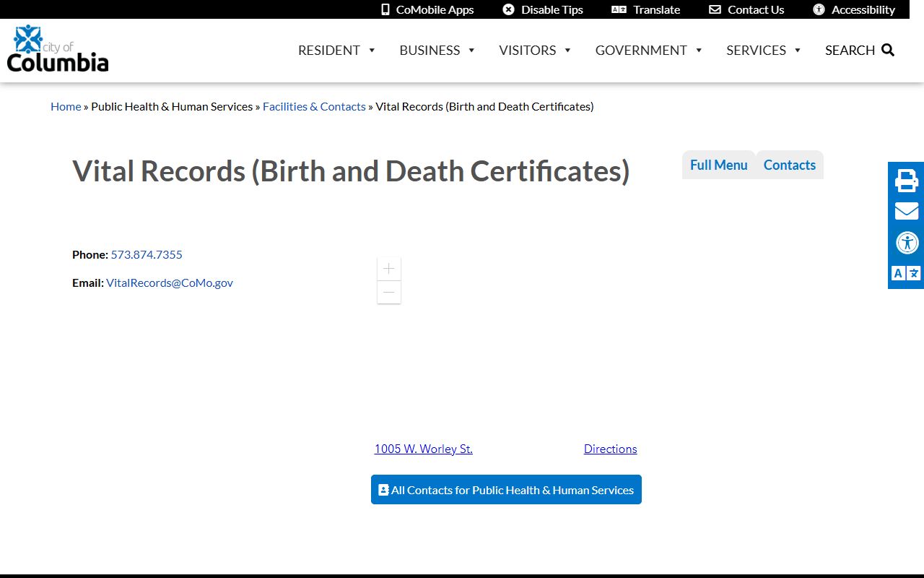Open the VISITORS menu
Image resolution: width=924 pixels, height=578 pixels.
(x=528, y=50)
